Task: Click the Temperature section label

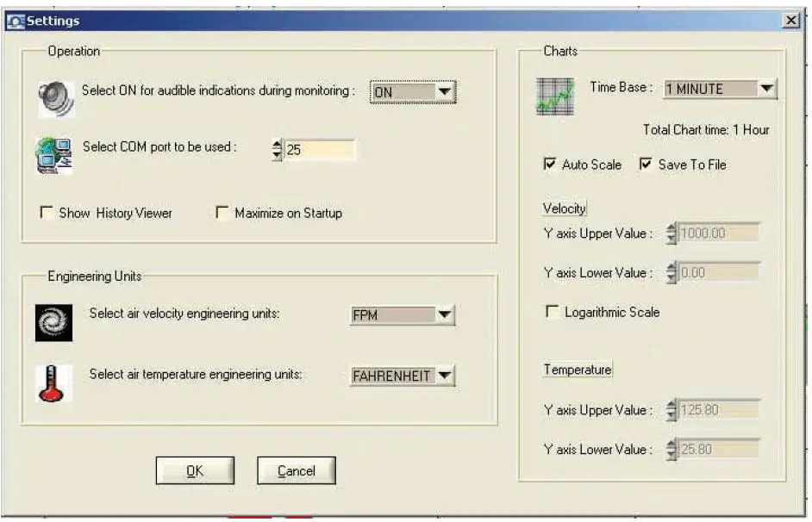Action: (578, 370)
